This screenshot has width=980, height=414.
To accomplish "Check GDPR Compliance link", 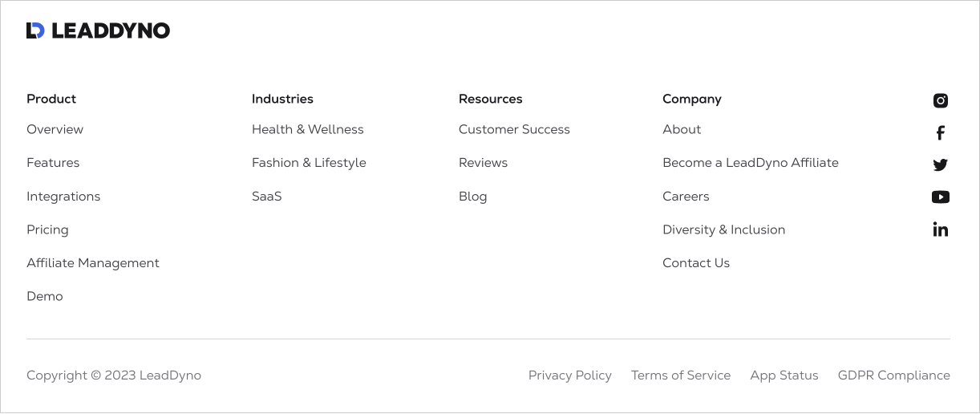I will point(893,375).
